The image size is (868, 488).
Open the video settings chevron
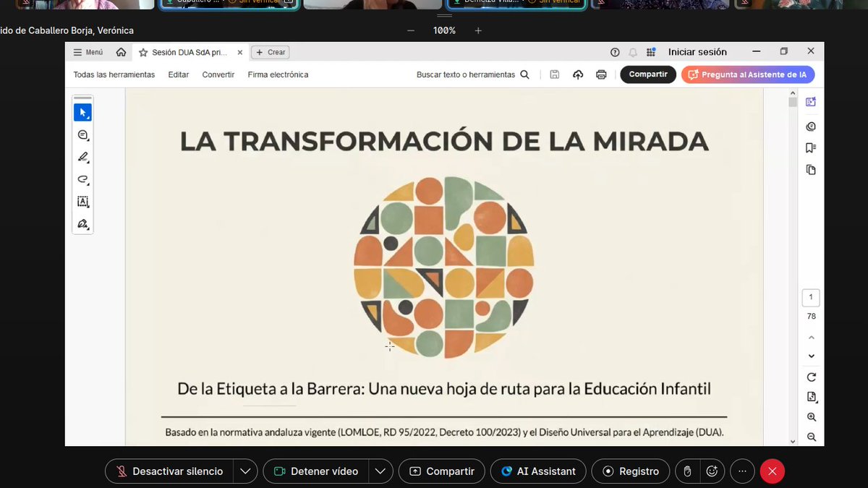(x=380, y=471)
